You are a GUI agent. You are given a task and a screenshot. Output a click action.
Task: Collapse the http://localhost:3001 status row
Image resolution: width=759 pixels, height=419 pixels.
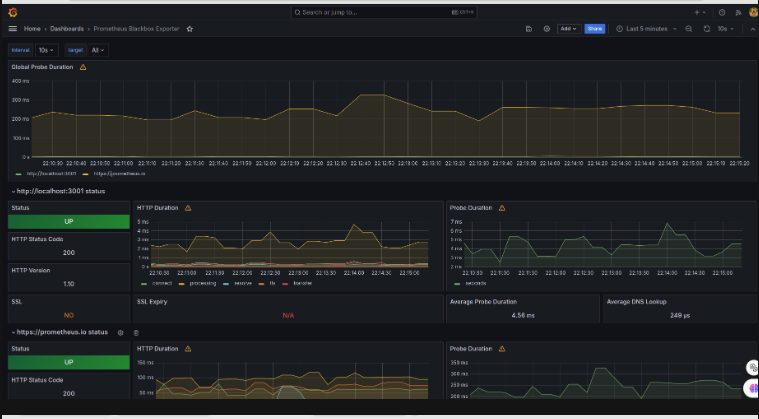point(58,192)
